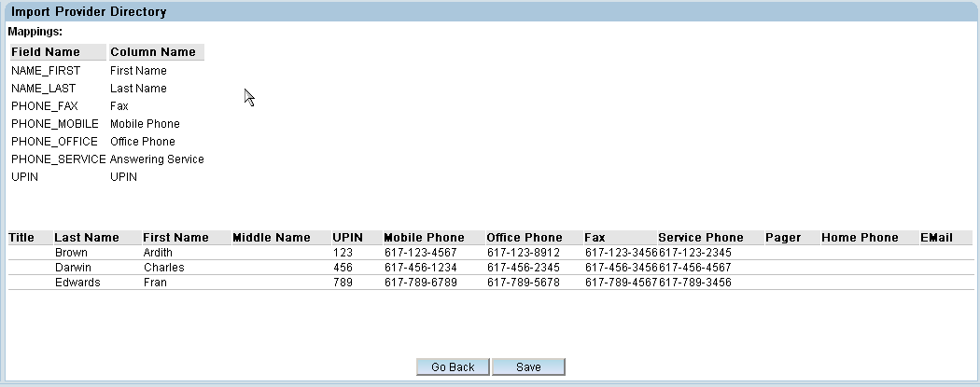Click the 'Last Name' mapping value
Screen dimensions: 980x387
coord(138,89)
